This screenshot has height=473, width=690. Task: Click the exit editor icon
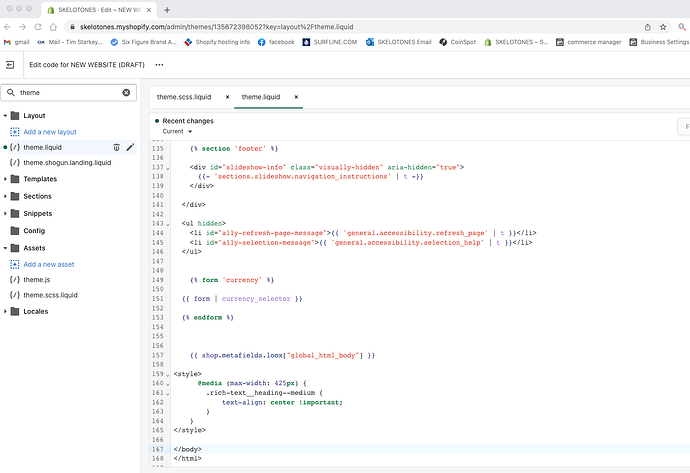[11, 64]
